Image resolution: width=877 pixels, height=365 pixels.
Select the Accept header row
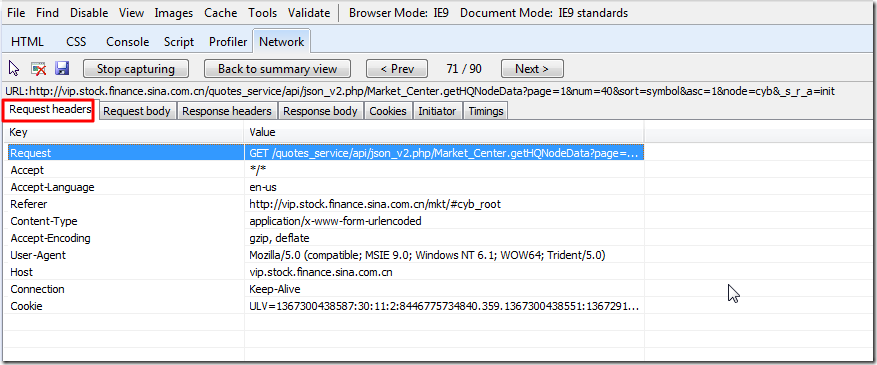click(x=326, y=170)
